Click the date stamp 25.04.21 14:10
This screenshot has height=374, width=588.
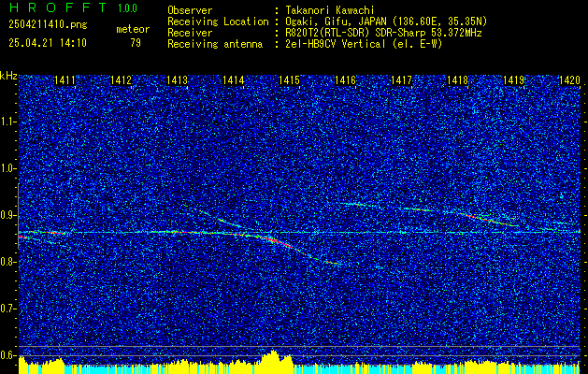pyautogui.click(x=48, y=43)
